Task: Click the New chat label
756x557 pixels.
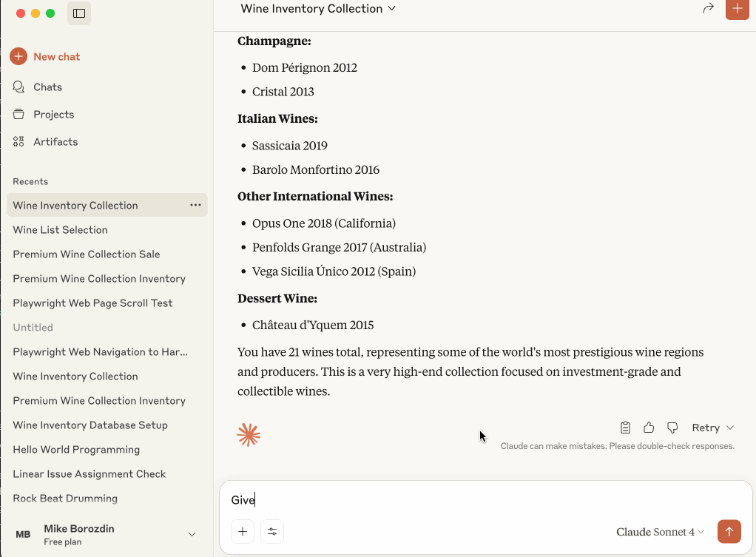Action: coord(57,56)
